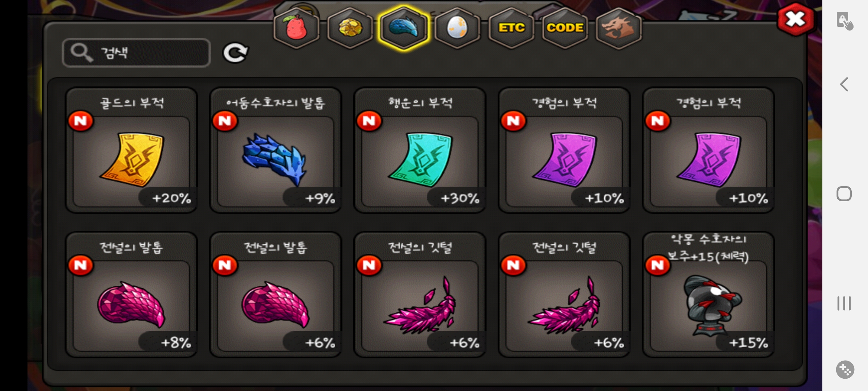The height and width of the screenshot is (391, 868).
Task: Open the ETC category tab
Action: pos(511,28)
